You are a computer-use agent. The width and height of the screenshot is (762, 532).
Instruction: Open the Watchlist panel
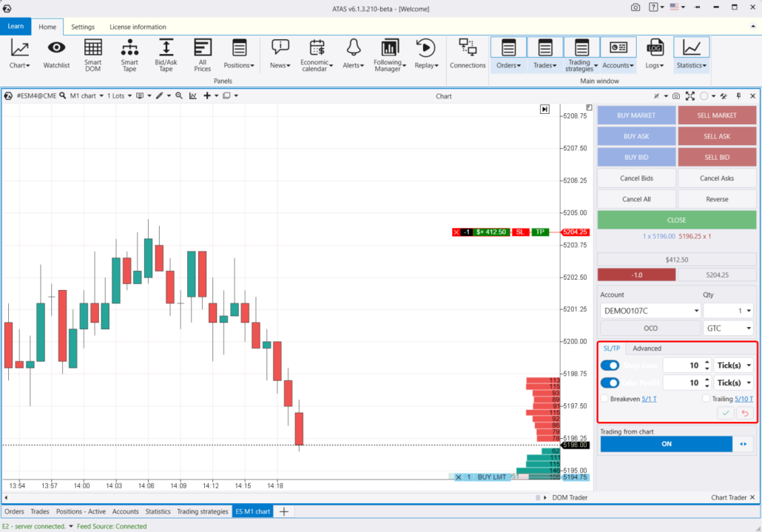[x=56, y=54]
